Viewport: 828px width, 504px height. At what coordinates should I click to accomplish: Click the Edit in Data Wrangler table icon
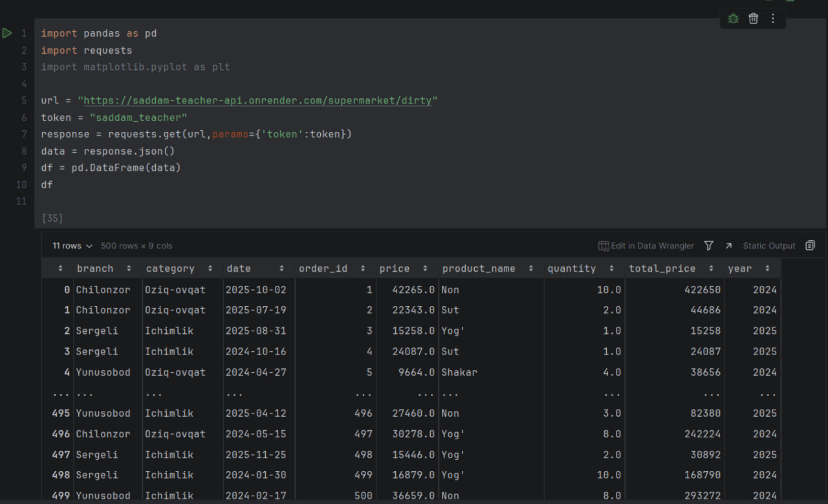604,246
